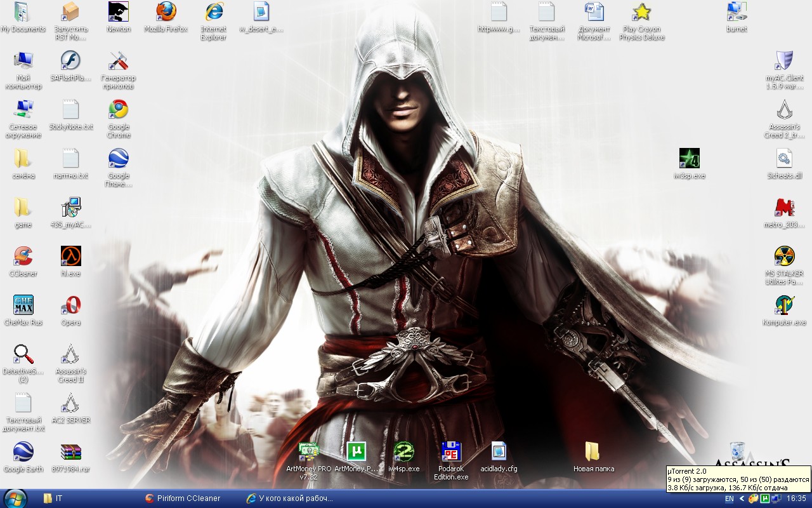The image size is (812, 508).
Task: Select the Podarok Edition.exe icon
Action: (x=451, y=452)
